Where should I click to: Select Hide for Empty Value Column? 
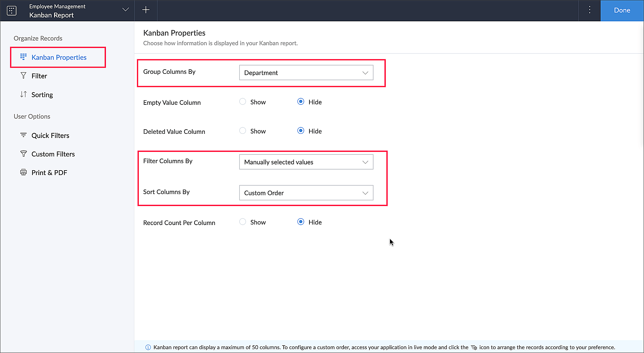coord(301,102)
